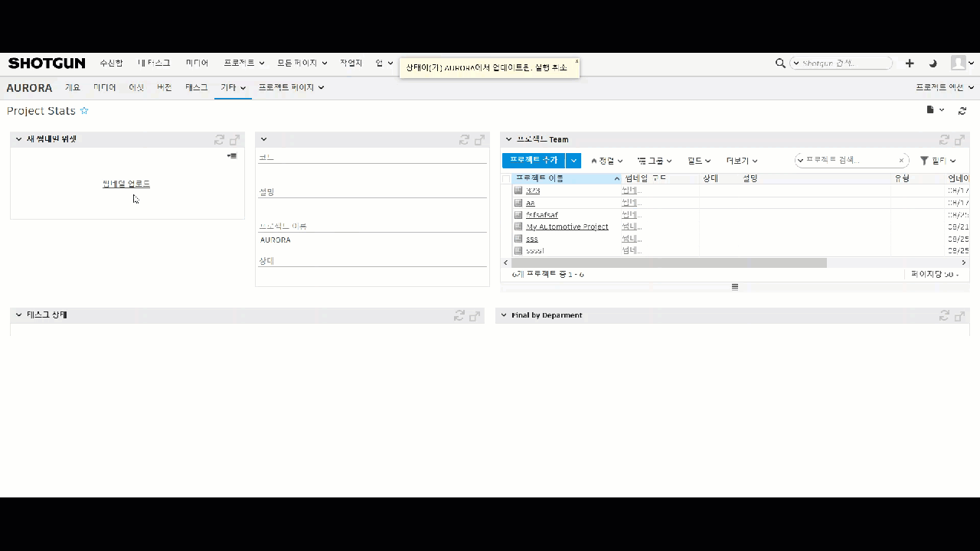Click the icon beside project 323
Screen dimensions: 980x551
pos(518,191)
